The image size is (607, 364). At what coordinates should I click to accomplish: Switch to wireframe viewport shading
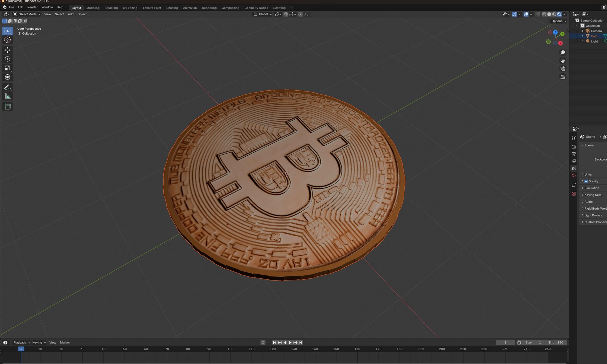tap(544, 14)
